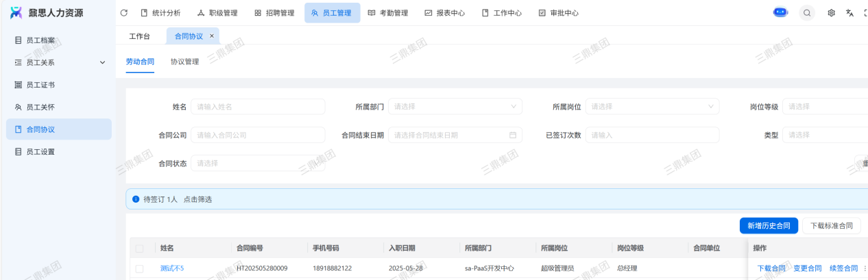Switch to the 协议管理 tab
This screenshot has height=280, width=868.
184,62
